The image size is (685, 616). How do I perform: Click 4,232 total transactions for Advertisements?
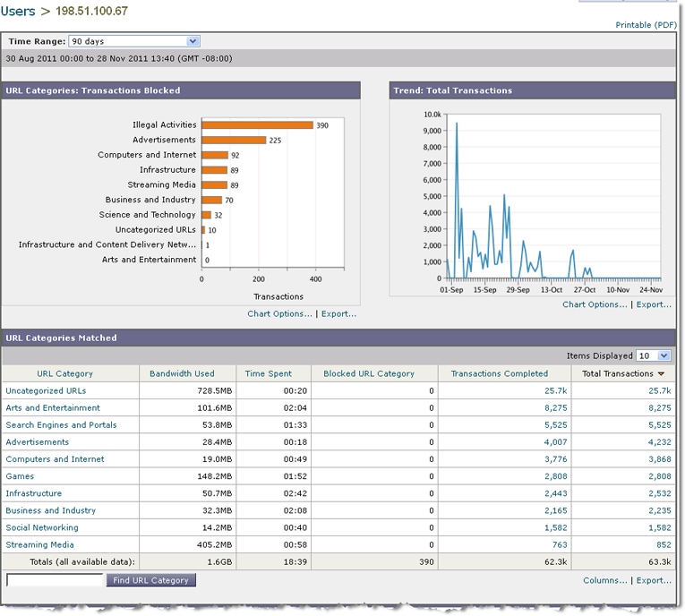[659, 441]
